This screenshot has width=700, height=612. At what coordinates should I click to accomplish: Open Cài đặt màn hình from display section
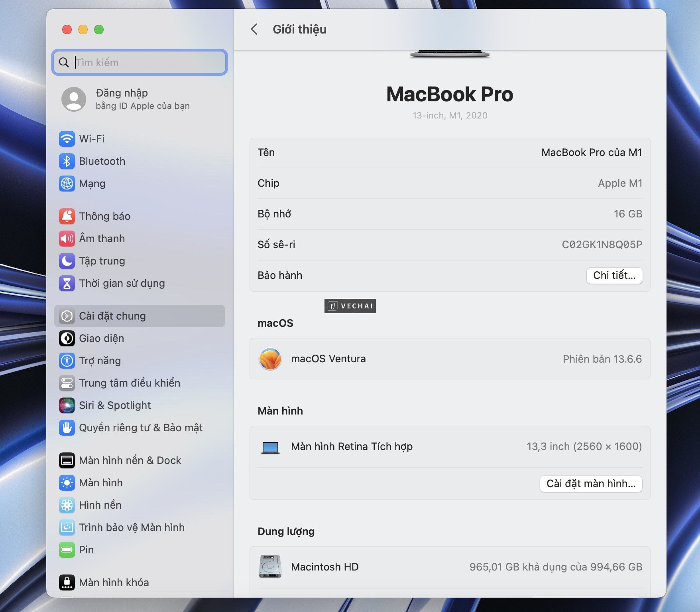click(x=590, y=484)
